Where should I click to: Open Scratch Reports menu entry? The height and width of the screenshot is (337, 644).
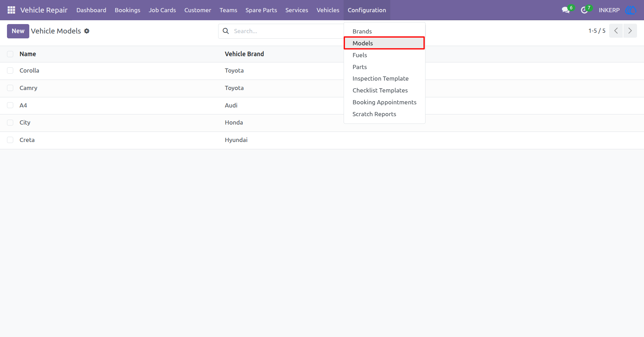pos(384,114)
